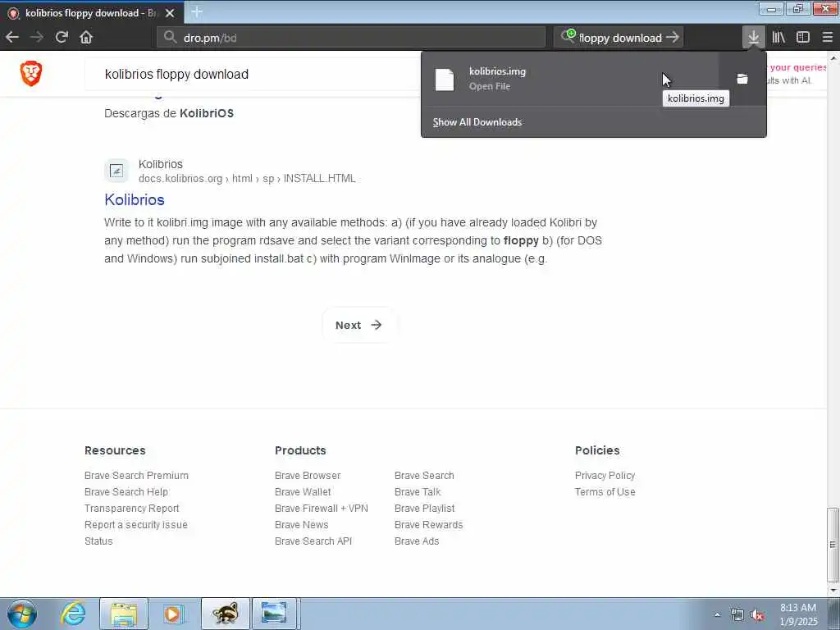Open the Kolibrios result title link
The image size is (840, 630).
point(135,200)
